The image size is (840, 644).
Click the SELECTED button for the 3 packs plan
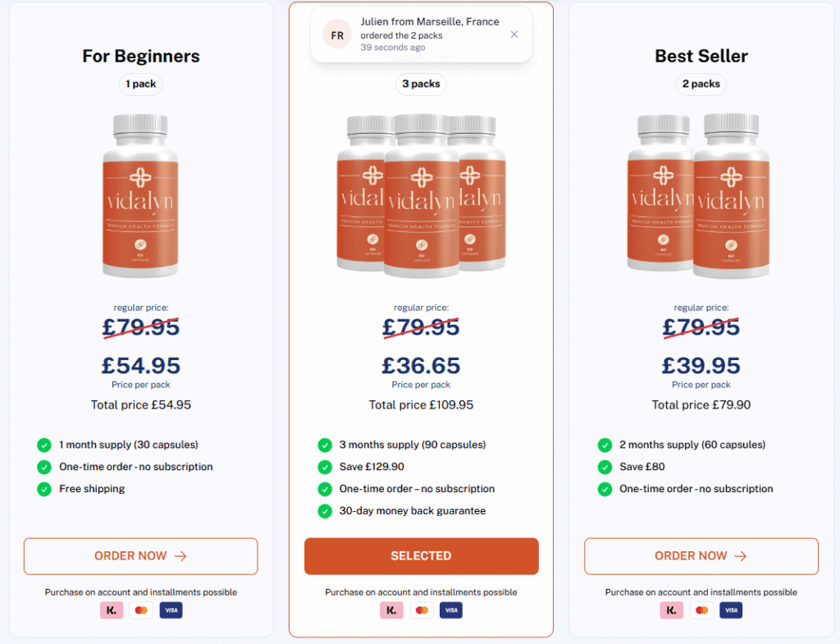(x=421, y=555)
